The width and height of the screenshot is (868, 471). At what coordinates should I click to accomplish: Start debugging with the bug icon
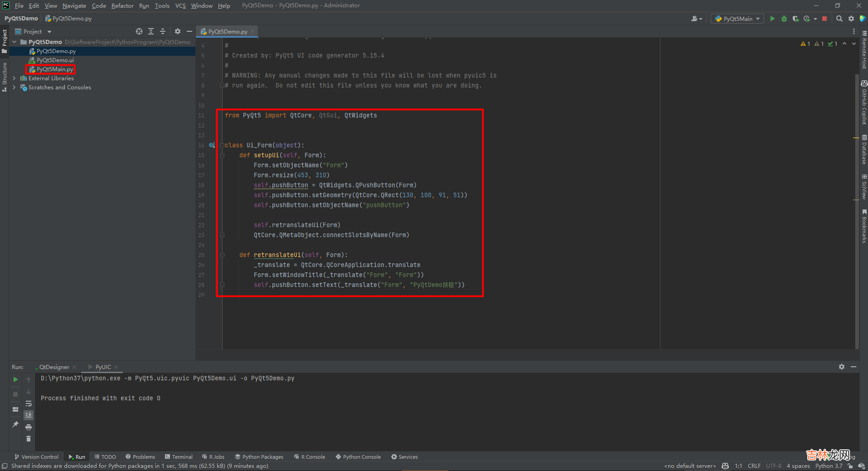tap(784, 19)
